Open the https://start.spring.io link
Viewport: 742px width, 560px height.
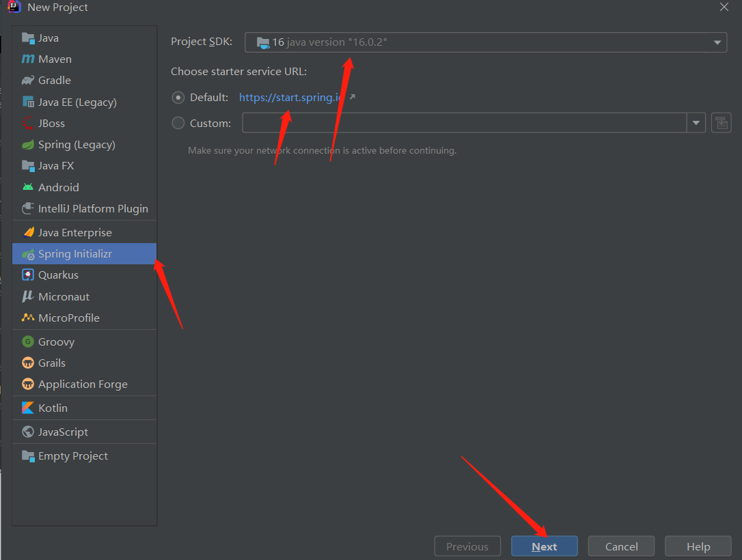point(290,98)
